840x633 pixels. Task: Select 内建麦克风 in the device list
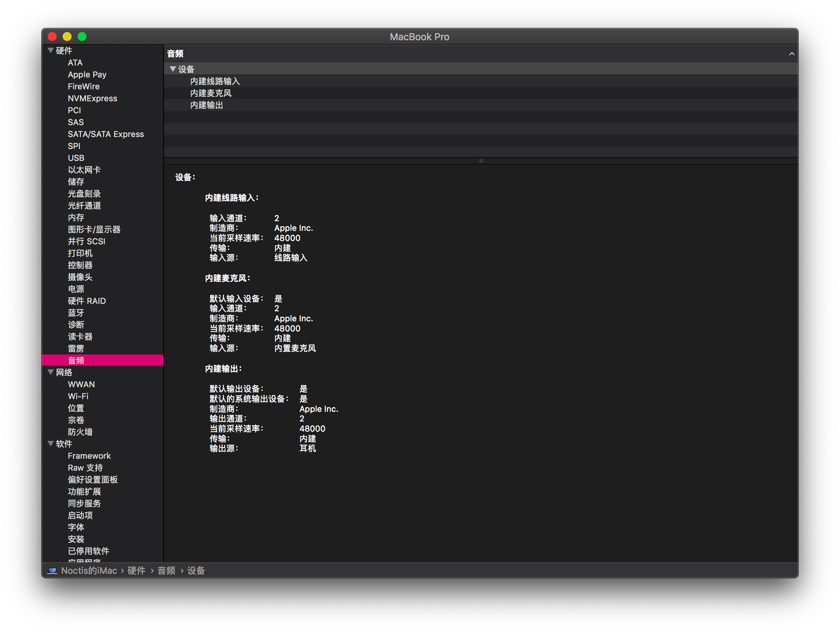[211, 93]
